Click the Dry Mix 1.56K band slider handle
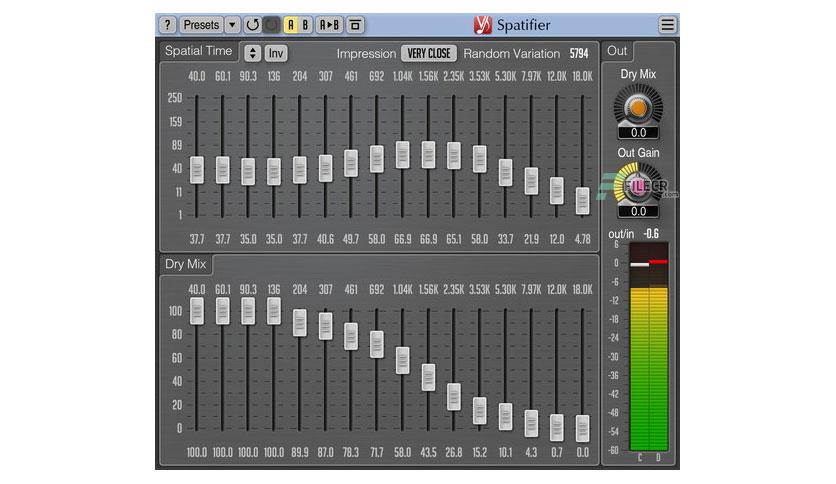Screen dimensions: 836x484 pos(428,377)
